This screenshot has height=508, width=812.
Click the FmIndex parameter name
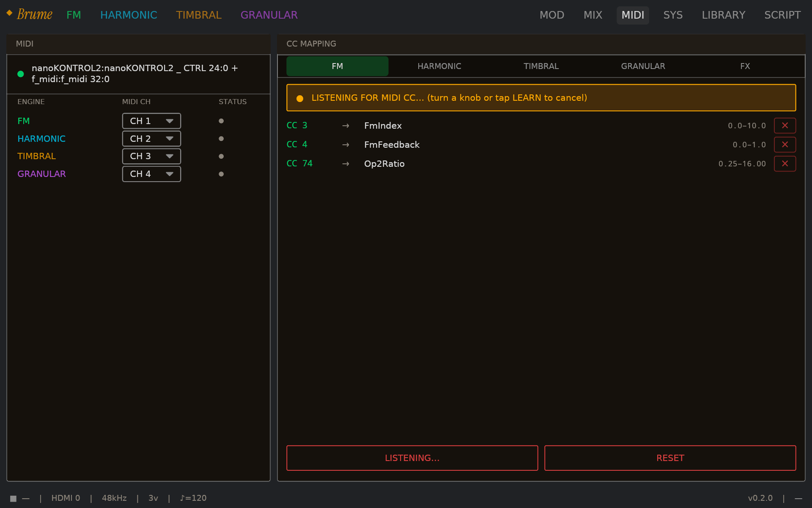(x=383, y=126)
